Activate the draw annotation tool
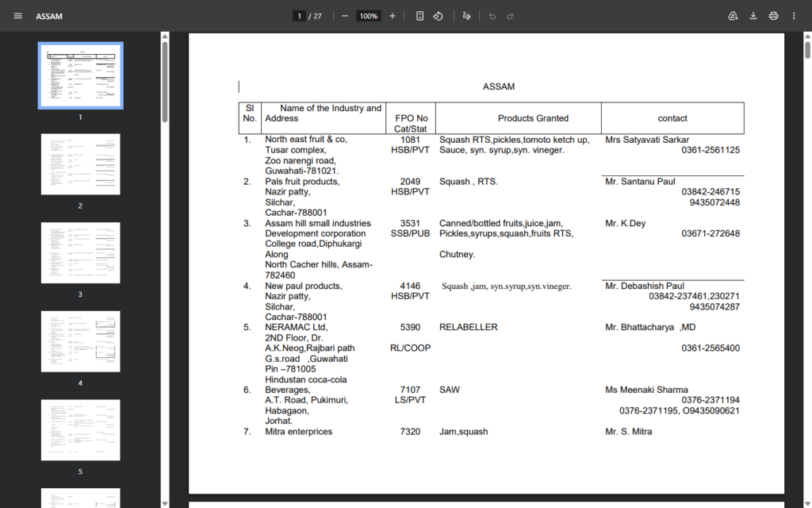 (466, 16)
